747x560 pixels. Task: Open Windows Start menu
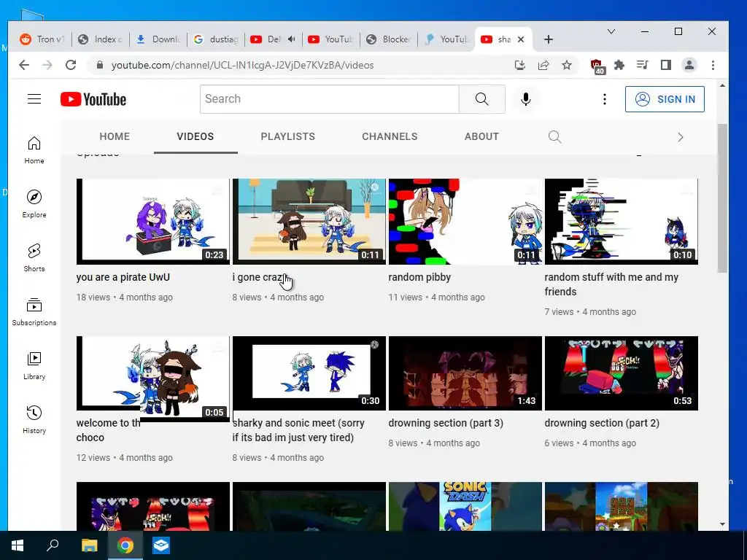pyautogui.click(x=18, y=545)
